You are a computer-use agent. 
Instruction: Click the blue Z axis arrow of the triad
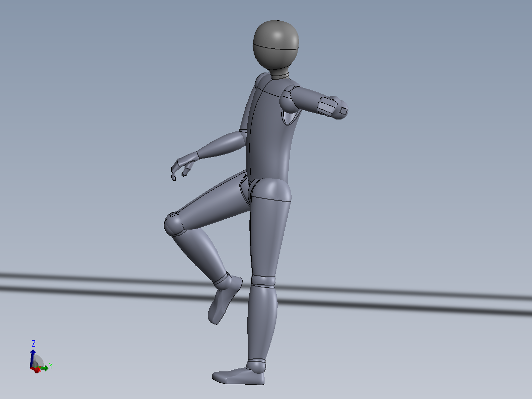tap(33, 357)
